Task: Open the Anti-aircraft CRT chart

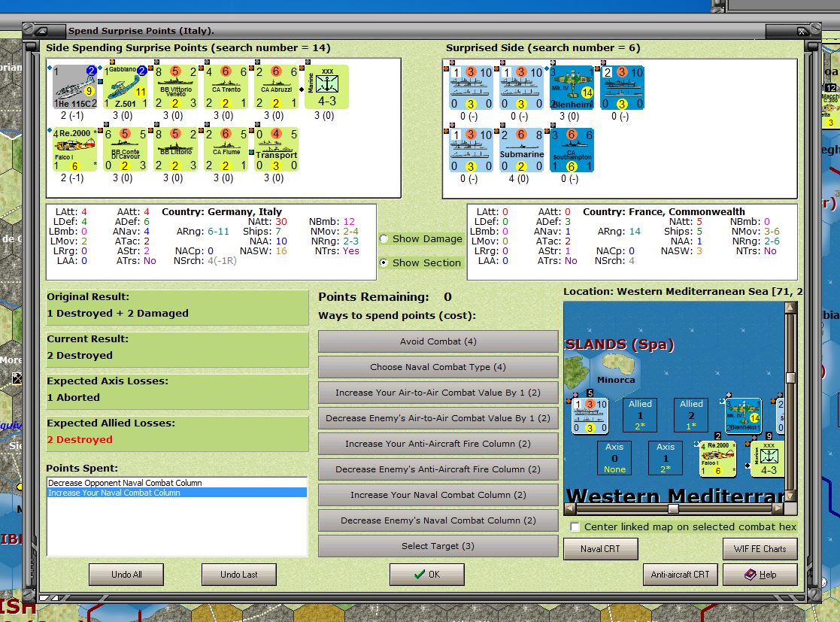Action: pyautogui.click(x=681, y=575)
